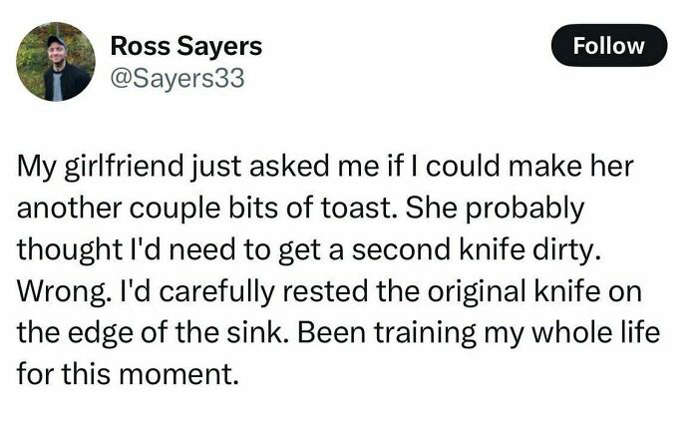Open the Ross Sayers display name
Image resolution: width=698 pixels, height=435 pixels.
point(185,45)
